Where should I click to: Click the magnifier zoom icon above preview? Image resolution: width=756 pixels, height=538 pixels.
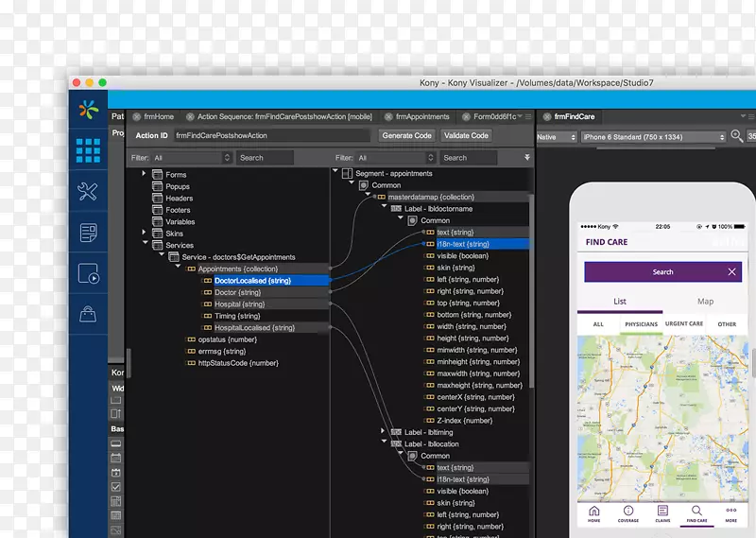click(737, 136)
